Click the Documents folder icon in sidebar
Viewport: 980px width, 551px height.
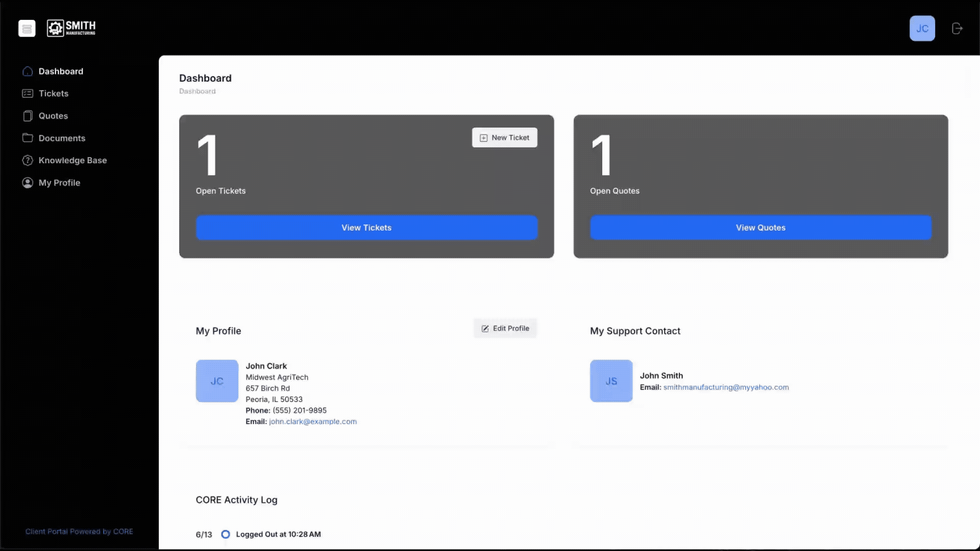click(28, 138)
